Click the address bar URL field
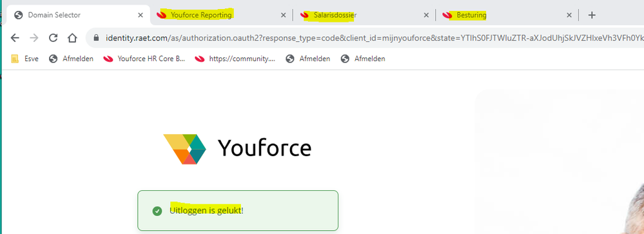The height and width of the screenshot is (234, 644). pyautogui.click(x=369, y=38)
